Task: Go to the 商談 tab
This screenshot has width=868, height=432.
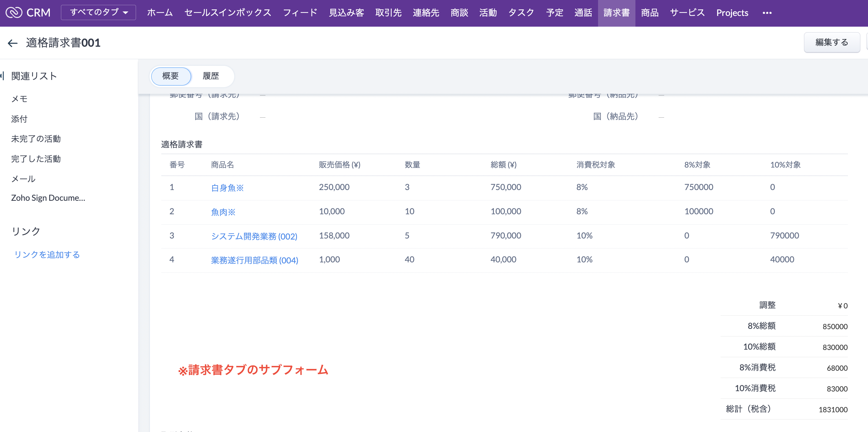Action: (459, 13)
